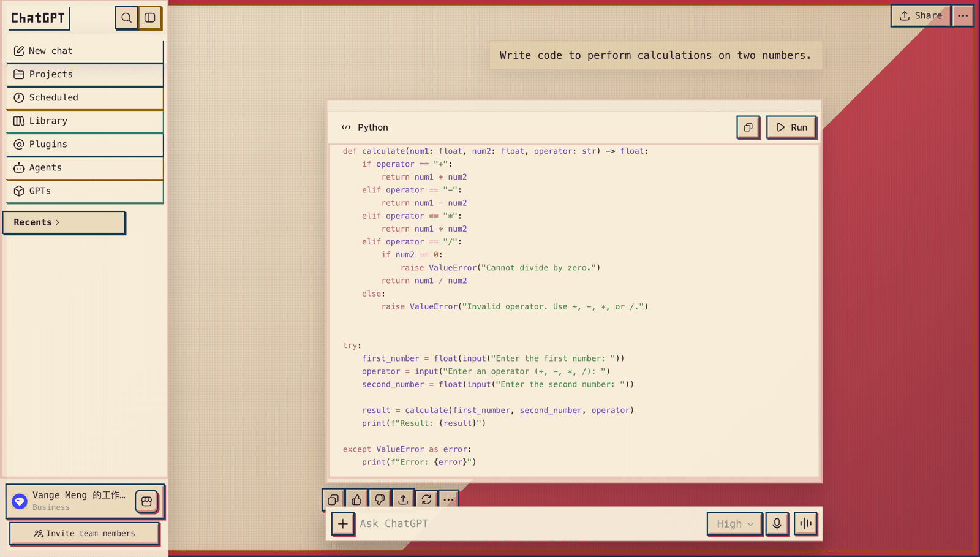Click the New chat pencil icon
Image resolution: width=980 pixels, height=557 pixels.
[x=19, y=51]
